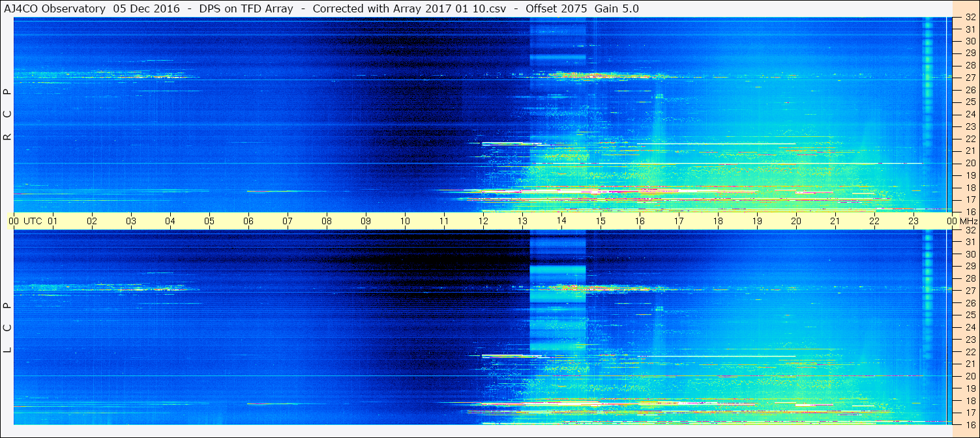Select hour marker 05 on time axis

point(209,221)
